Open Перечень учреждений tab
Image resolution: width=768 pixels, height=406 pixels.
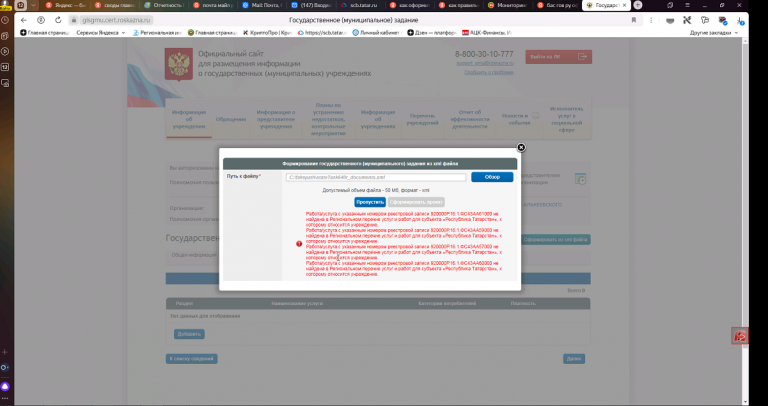coord(422,119)
